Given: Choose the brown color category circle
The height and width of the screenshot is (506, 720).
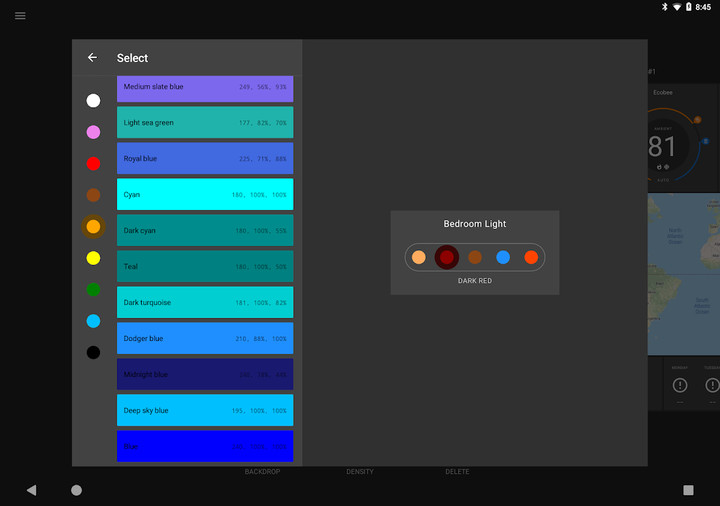Looking at the screenshot, I should 93,195.
